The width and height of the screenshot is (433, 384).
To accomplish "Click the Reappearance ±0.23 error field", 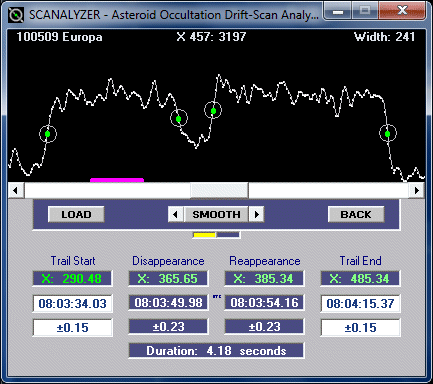I will pos(264,327).
